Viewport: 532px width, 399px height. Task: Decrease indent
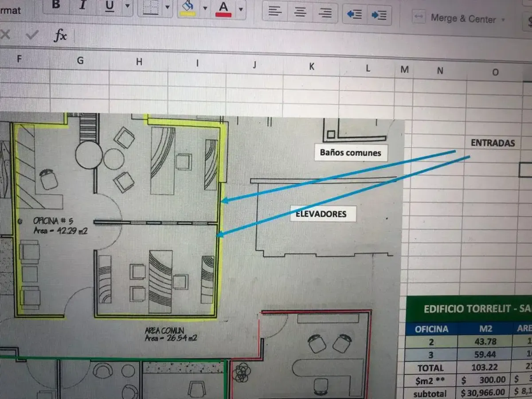point(355,14)
